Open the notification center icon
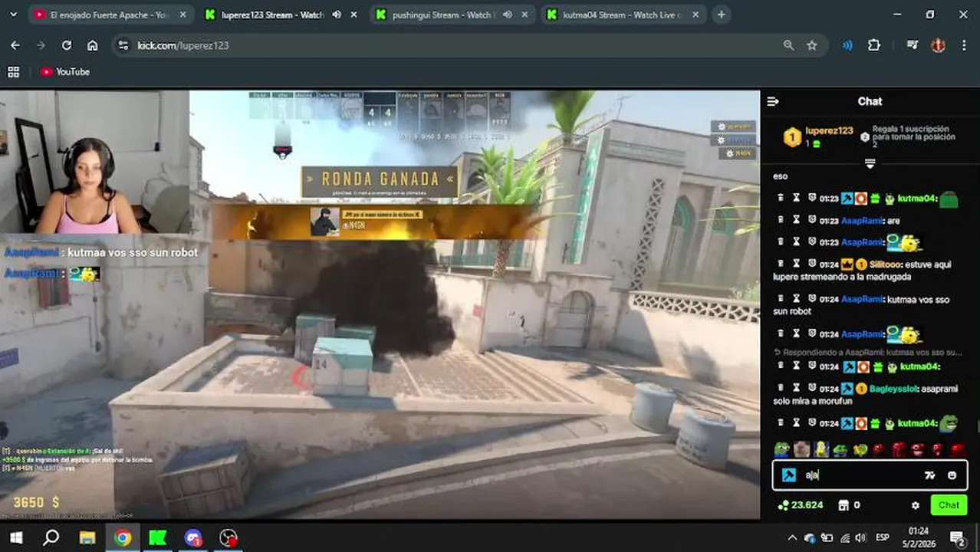The height and width of the screenshot is (552, 980). point(957,537)
